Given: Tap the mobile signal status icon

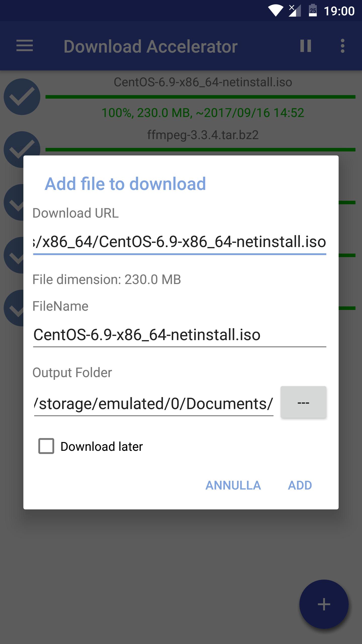Looking at the screenshot, I should [x=295, y=11].
